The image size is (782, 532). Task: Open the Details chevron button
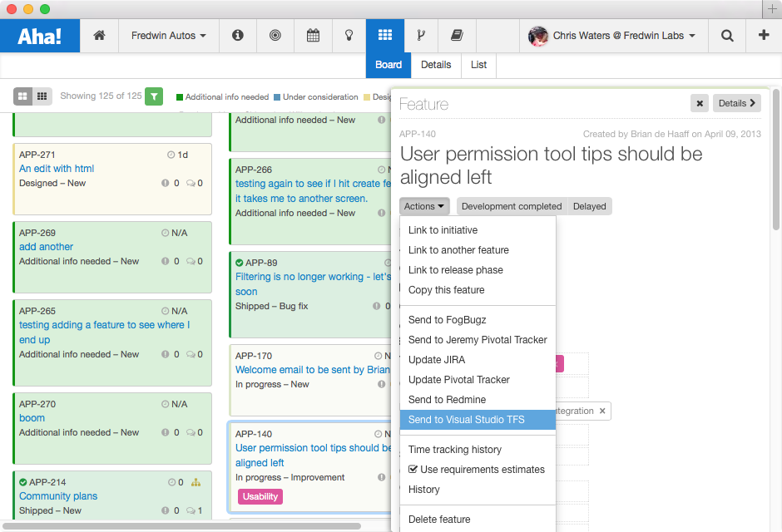pyautogui.click(x=736, y=103)
